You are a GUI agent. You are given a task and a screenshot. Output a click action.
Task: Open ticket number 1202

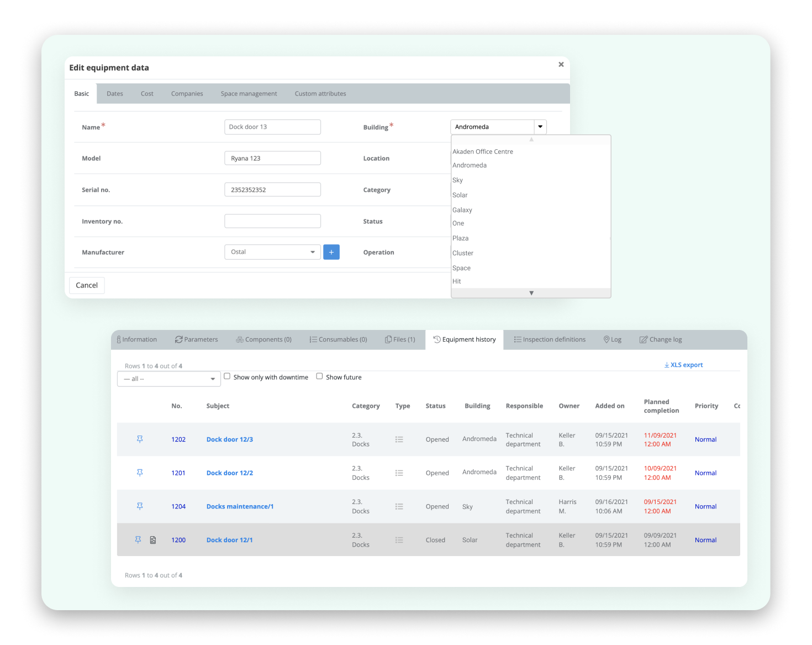coord(178,439)
